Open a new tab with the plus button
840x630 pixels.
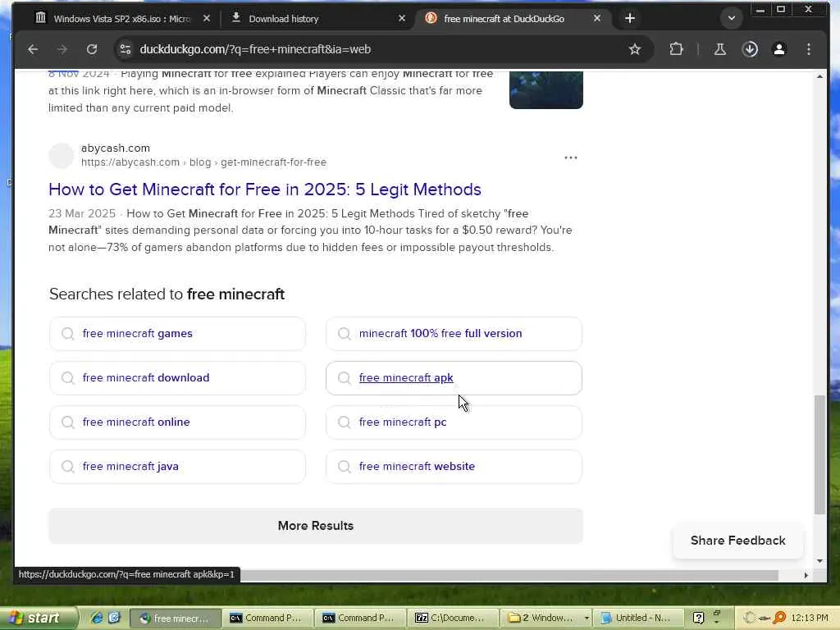pyautogui.click(x=630, y=19)
